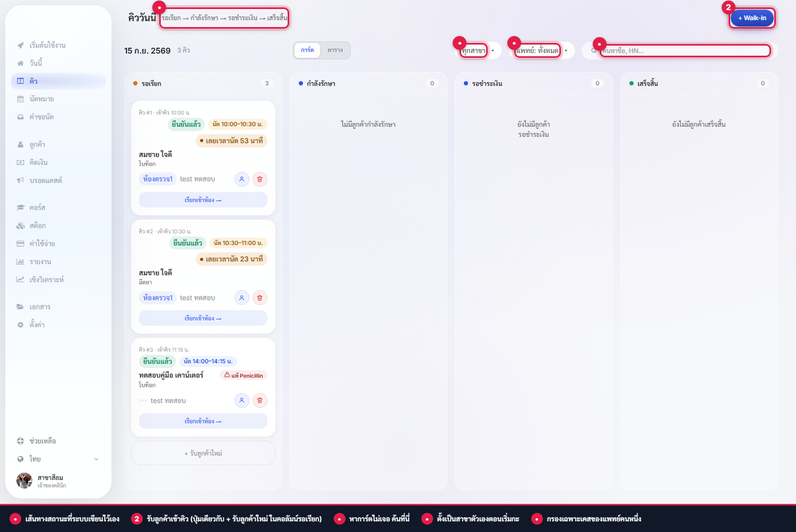The width and height of the screenshot is (796, 532).
Task: Open คอร์ส section
Action: point(58,208)
